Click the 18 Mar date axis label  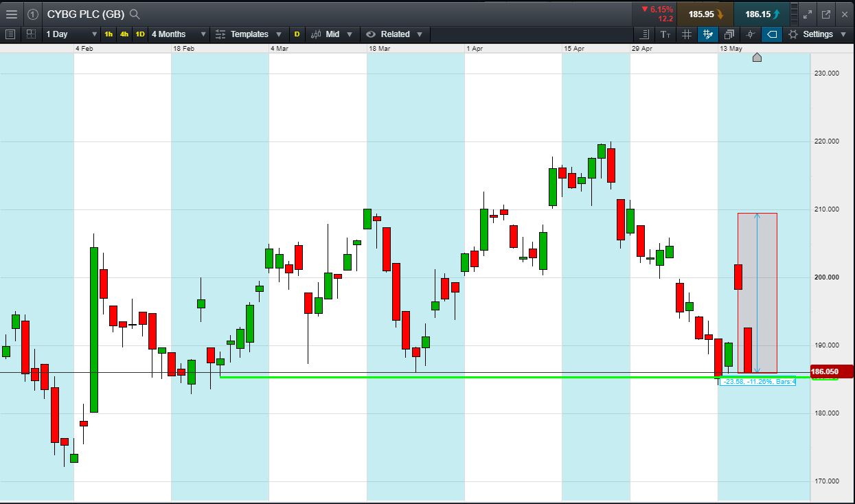(379, 49)
